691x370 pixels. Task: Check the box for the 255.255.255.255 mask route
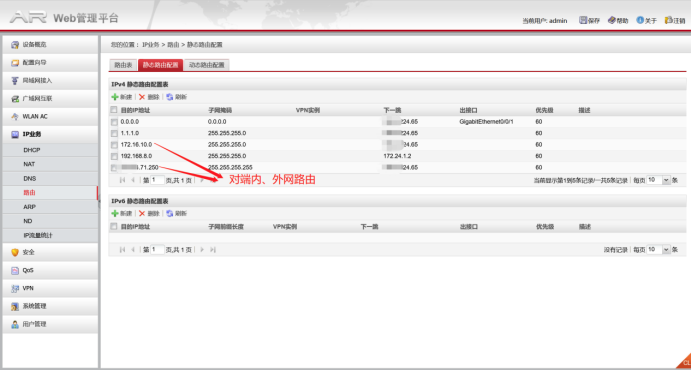pyautogui.click(x=114, y=168)
